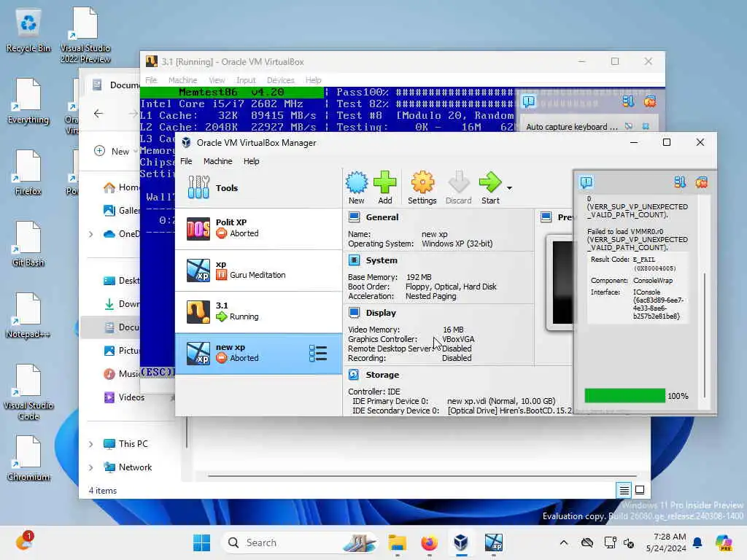Screen dimensions: 747x560
Task: Expand the OneDrive tree node chevron
Action: click(x=91, y=234)
